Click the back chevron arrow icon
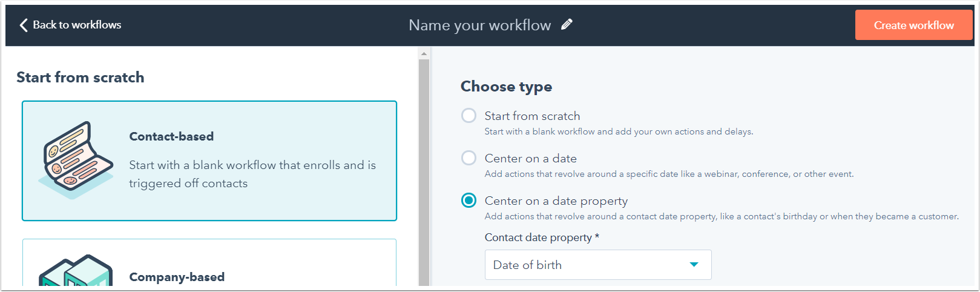The width and height of the screenshot is (980, 292). (x=24, y=25)
